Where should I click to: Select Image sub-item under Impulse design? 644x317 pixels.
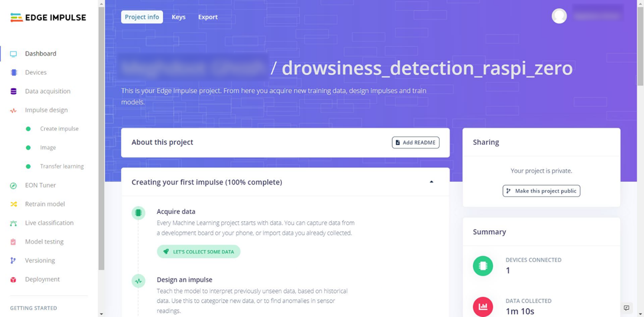click(48, 148)
